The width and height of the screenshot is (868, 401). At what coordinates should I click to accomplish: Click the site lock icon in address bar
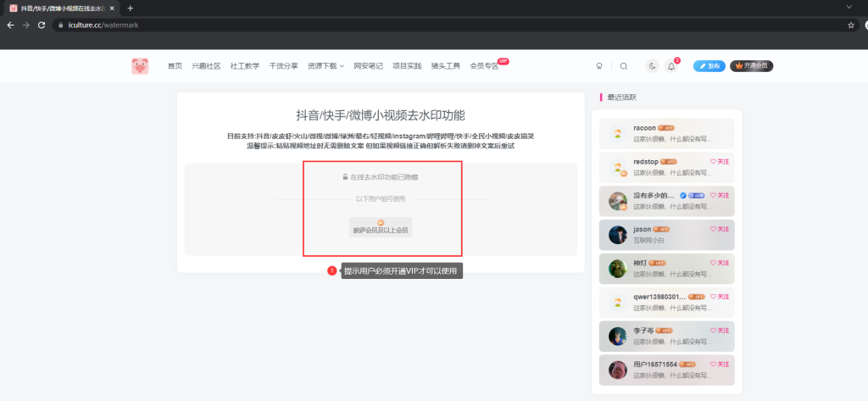(x=61, y=25)
